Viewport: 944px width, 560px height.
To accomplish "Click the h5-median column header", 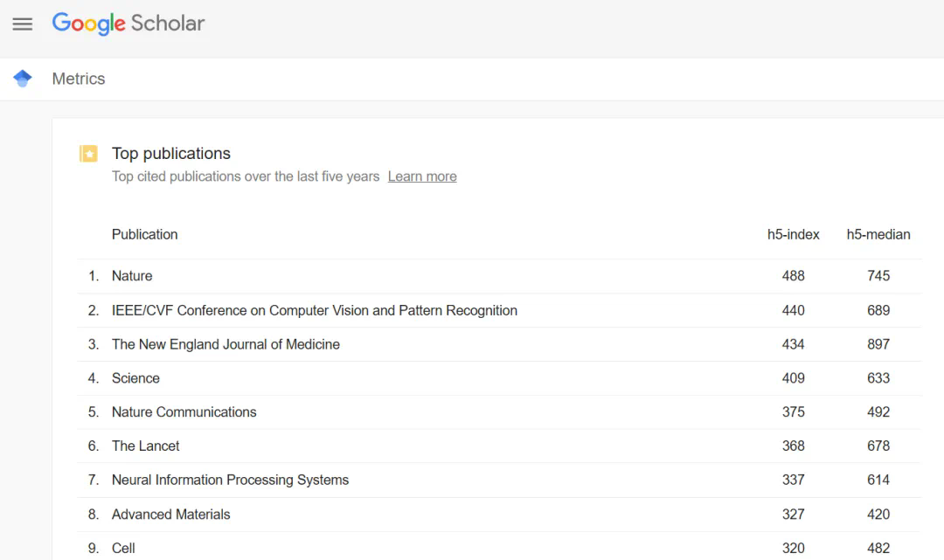I will coord(878,234).
